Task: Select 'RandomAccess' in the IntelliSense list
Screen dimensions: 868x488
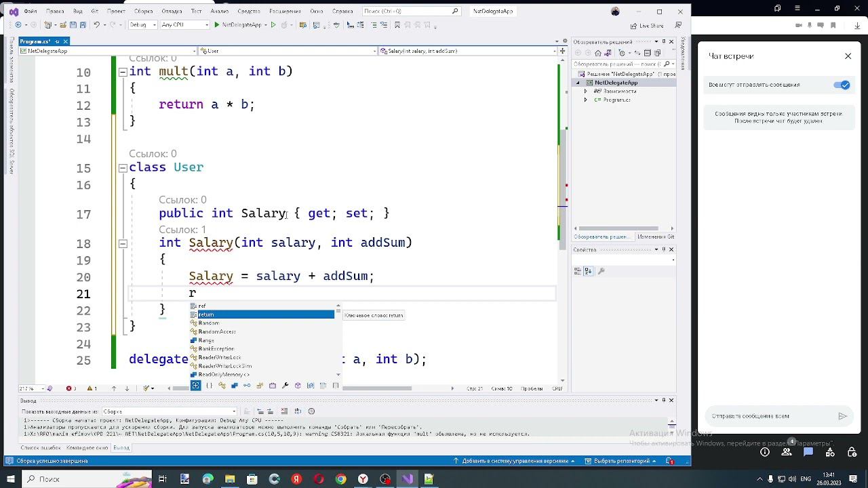Action: tap(262, 331)
